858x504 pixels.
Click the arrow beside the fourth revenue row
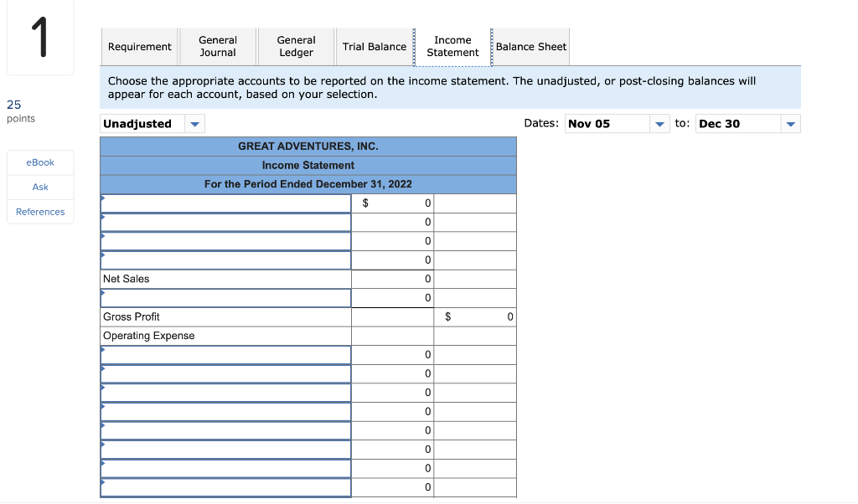(103, 255)
